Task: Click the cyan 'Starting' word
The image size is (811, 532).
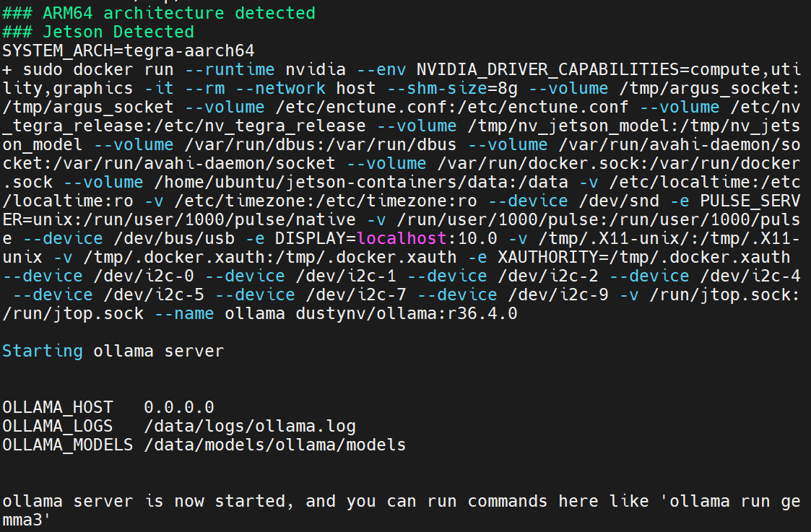Action: point(43,352)
